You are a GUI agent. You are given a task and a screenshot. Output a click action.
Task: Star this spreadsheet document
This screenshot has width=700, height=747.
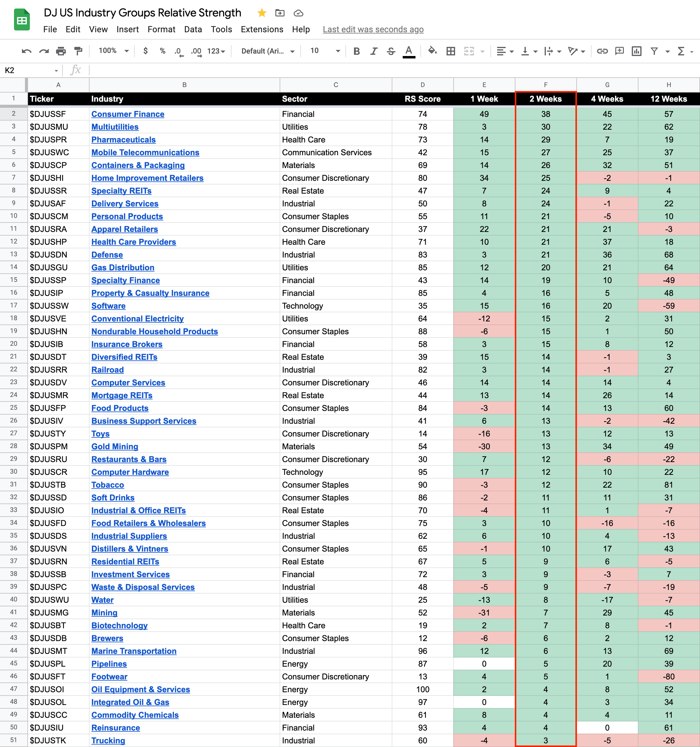tap(262, 13)
